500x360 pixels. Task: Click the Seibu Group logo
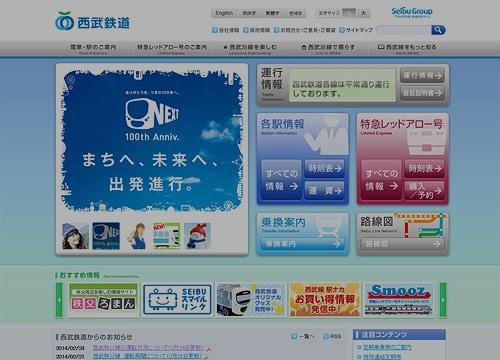pyautogui.click(x=412, y=13)
